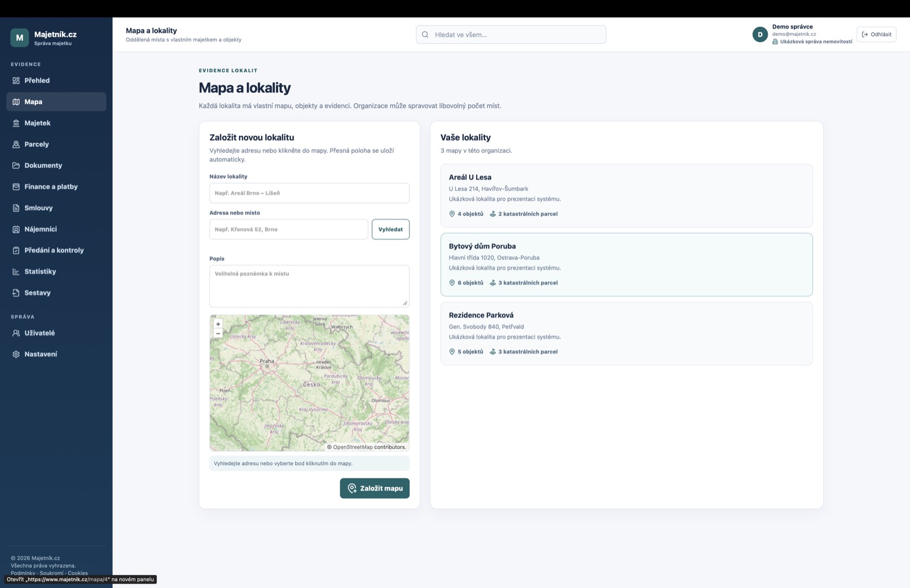This screenshot has height=588, width=910.
Task: Click the Vyhledat button
Action: 391,229
